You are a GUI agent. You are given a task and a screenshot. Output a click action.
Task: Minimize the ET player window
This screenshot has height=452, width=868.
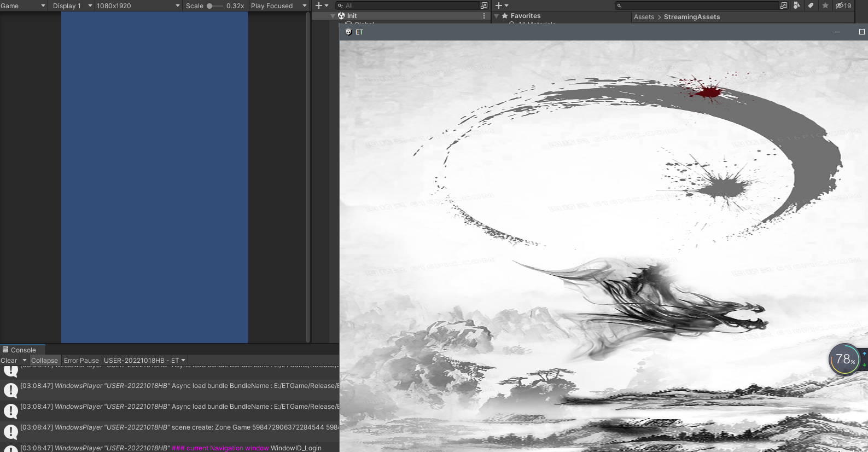pyautogui.click(x=837, y=32)
